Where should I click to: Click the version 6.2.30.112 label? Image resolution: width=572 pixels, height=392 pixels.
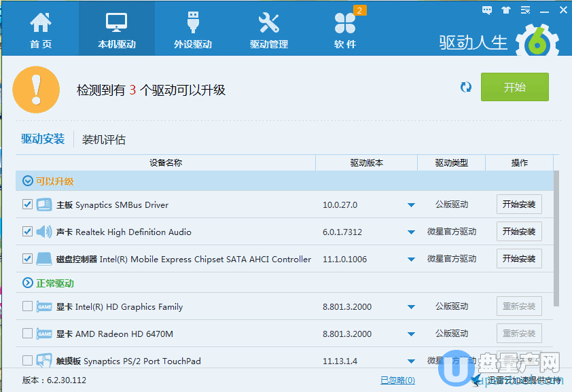[x=54, y=380]
